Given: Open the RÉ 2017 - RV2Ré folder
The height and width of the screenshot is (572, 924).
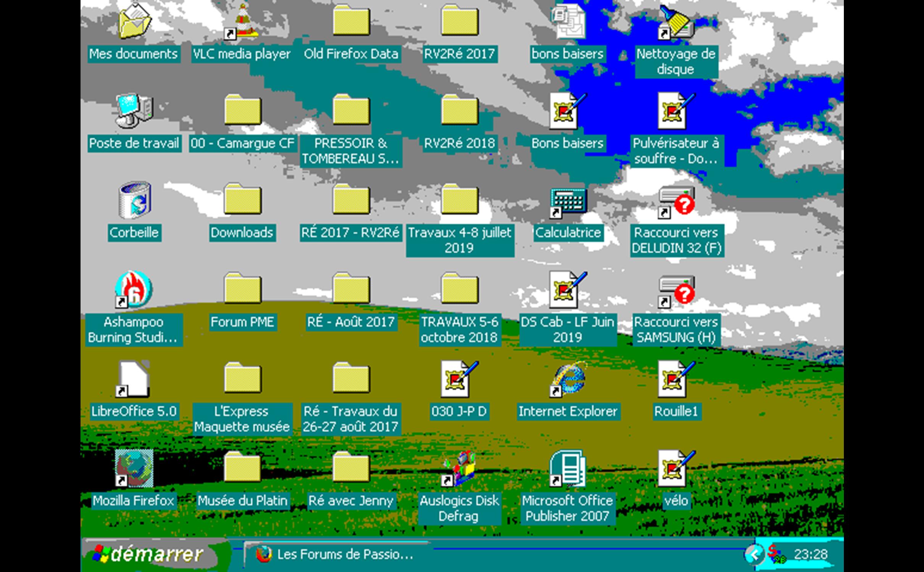Looking at the screenshot, I should pyautogui.click(x=351, y=199).
